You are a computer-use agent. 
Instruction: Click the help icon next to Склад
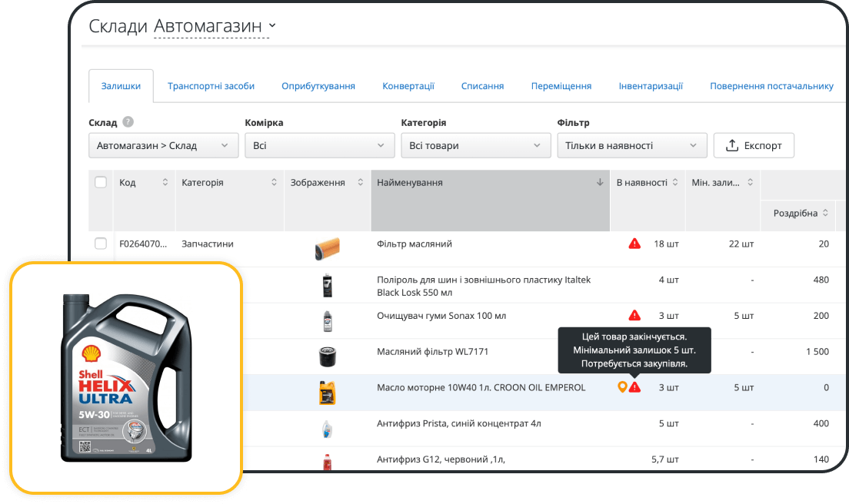click(128, 122)
